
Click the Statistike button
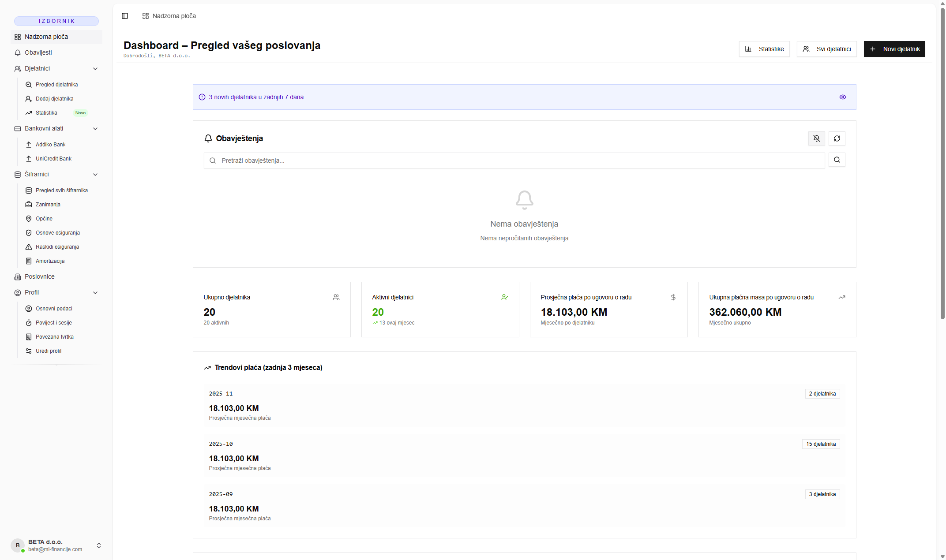(x=764, y=49)
